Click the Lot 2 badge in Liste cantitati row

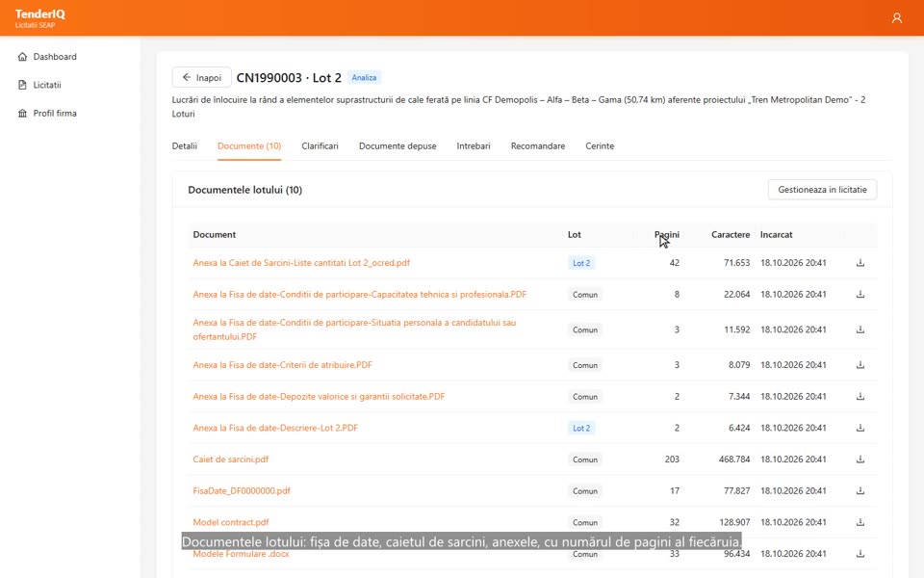pos(581,263)
